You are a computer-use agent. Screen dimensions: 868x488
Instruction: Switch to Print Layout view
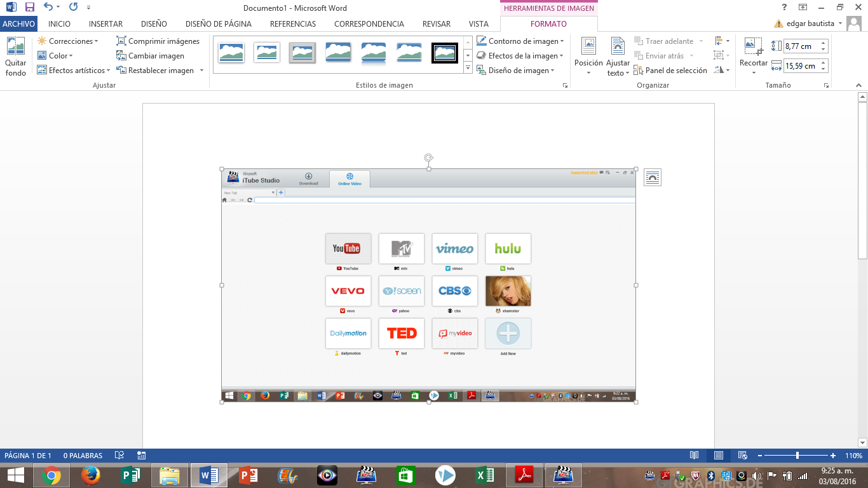718,456
